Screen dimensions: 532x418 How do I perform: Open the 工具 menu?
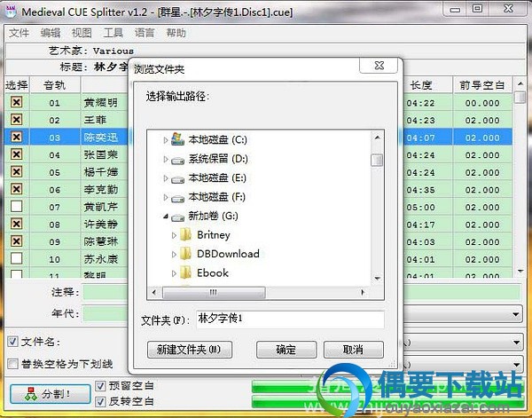click(113, 33)
